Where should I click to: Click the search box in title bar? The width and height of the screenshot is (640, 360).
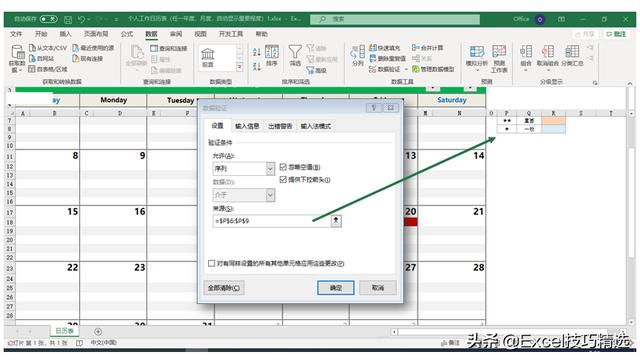(395, 19)
